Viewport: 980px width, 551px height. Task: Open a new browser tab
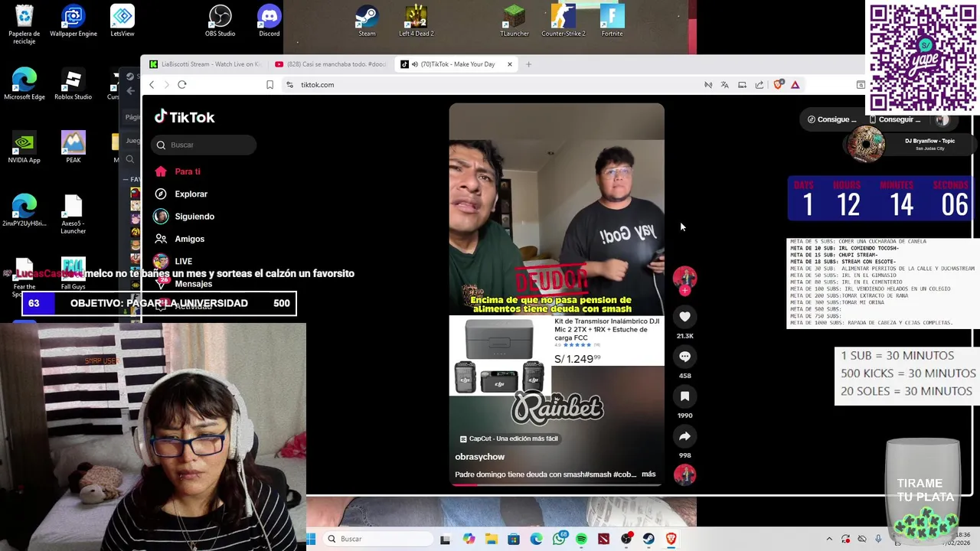tap(528, 64)
